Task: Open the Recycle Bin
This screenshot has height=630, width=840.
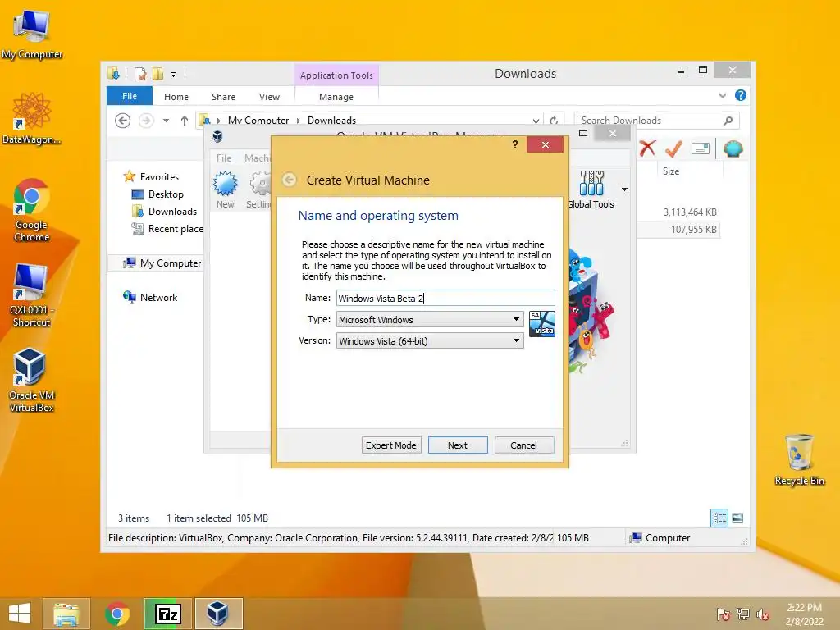Action: (799, 459)
